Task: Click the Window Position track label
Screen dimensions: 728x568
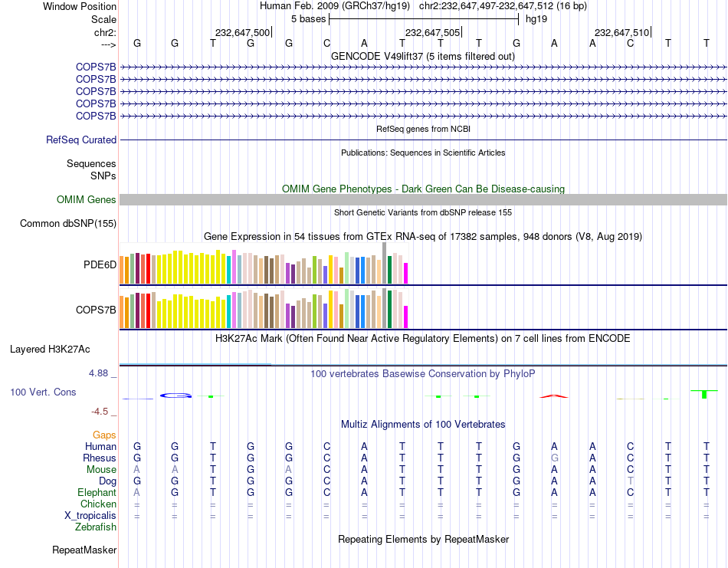Action: 80,6
